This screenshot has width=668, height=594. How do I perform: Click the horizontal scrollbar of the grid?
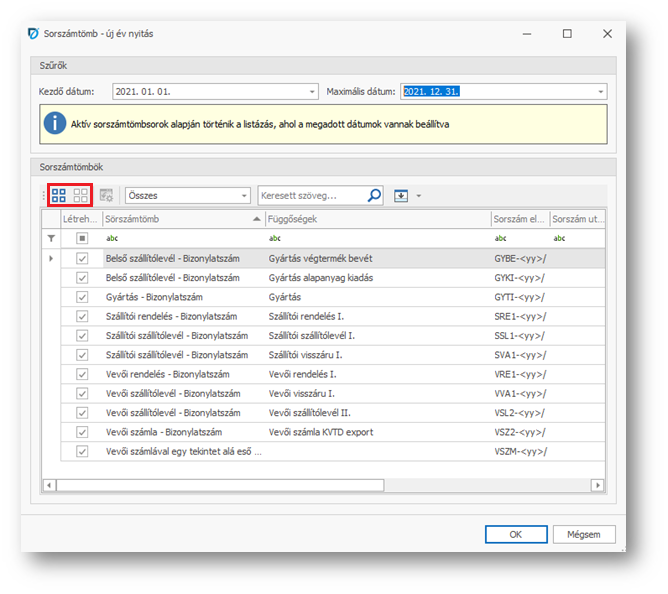220,485
